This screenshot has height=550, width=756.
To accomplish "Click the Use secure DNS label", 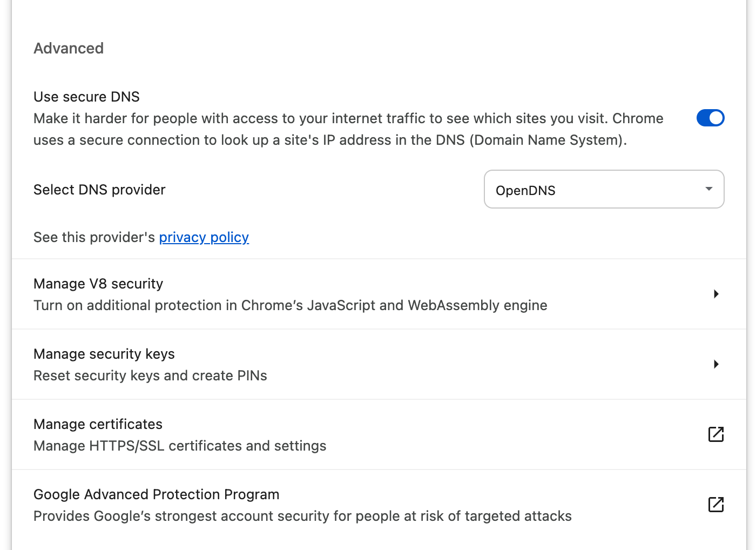I will [86, 97].
